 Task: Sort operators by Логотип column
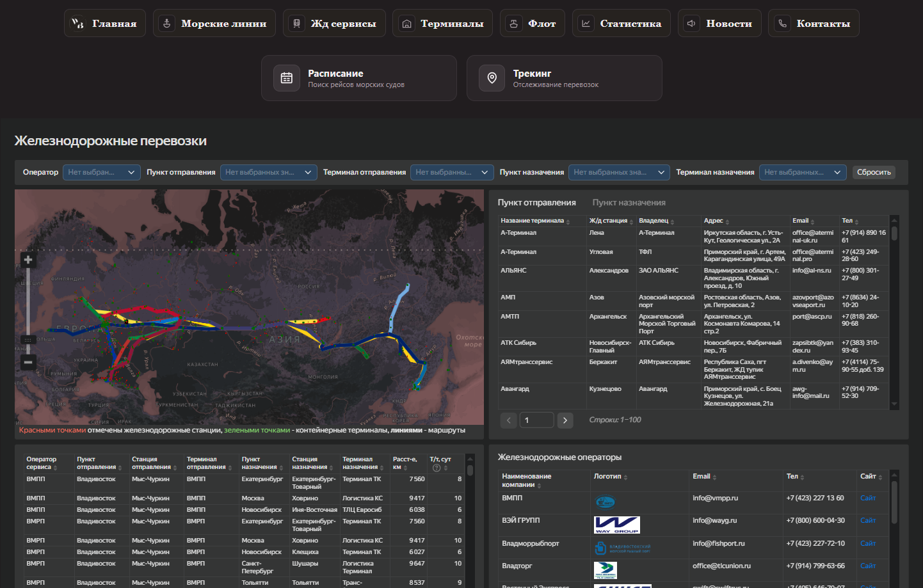(611, 477)
